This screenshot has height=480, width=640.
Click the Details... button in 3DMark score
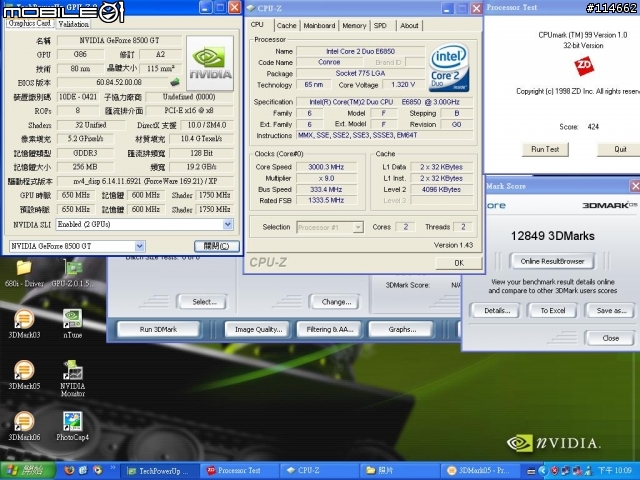pyautogui.click(x=497, y=311)
